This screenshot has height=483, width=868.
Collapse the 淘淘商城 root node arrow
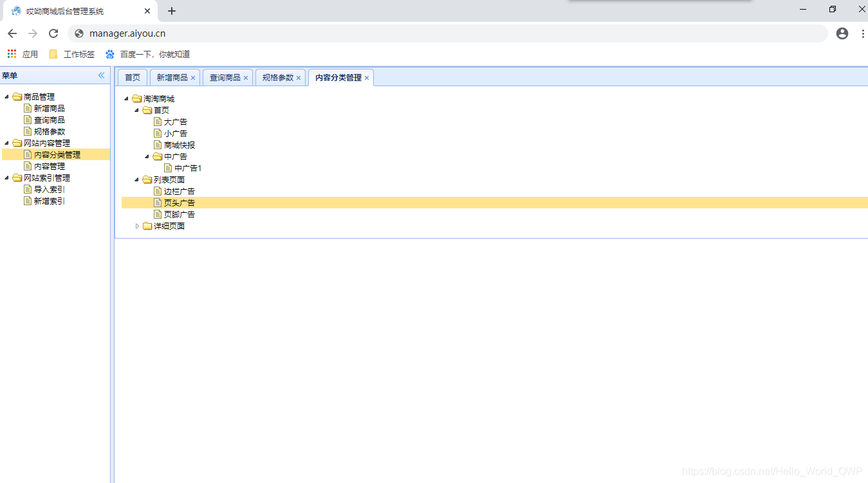pos(127,99)
